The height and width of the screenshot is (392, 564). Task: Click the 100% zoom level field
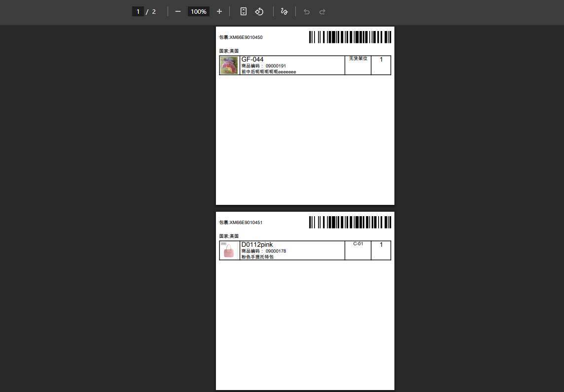point(199,11)
